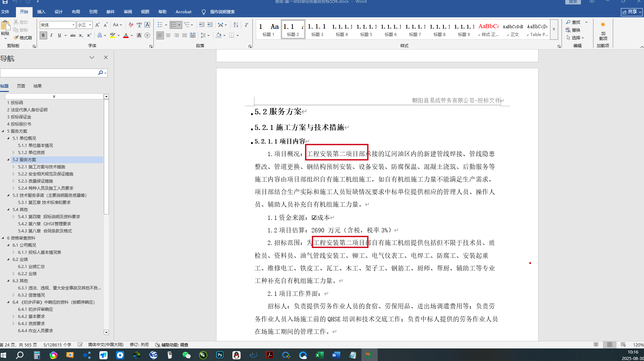Toggle strikethrough formatting
The width and height of the screenshot is (644, 361).
pyautogui.click(x=73, y=35)
